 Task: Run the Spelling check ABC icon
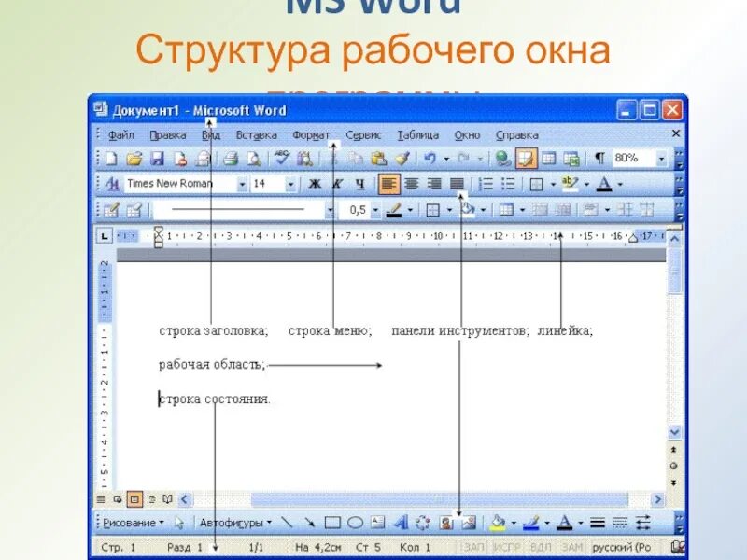[282, 158]
